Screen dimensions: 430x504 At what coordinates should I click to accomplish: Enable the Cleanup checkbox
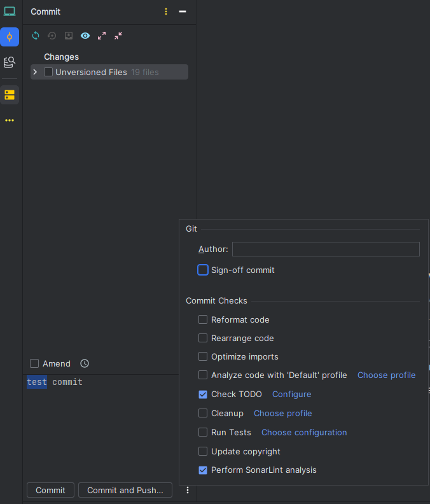[203, 413]
